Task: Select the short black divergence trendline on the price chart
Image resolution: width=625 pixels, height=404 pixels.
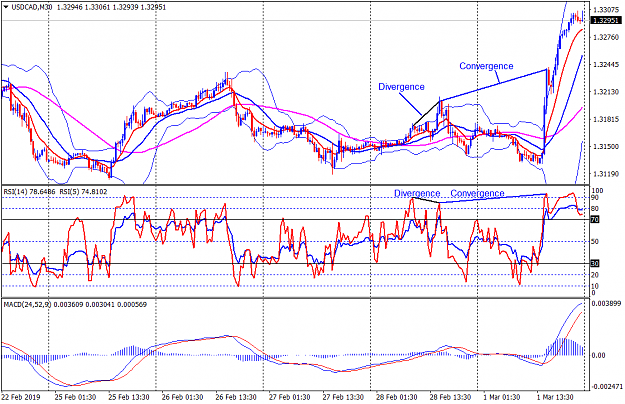Action: click(426, 113)
